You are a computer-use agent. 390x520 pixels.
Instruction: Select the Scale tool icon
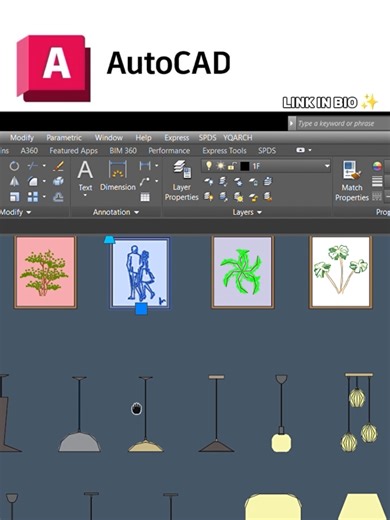(14, 197)
